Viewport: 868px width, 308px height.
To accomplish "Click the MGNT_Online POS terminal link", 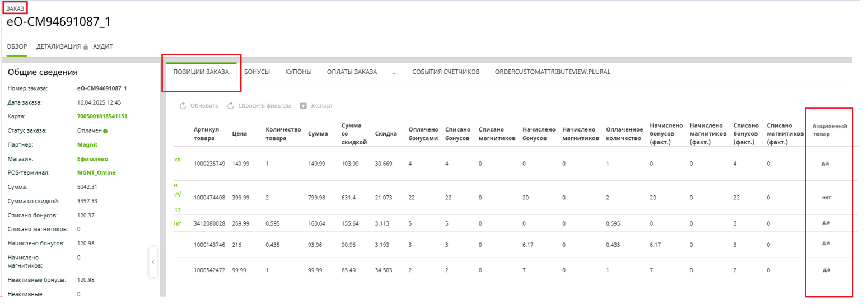I will 96,172.
